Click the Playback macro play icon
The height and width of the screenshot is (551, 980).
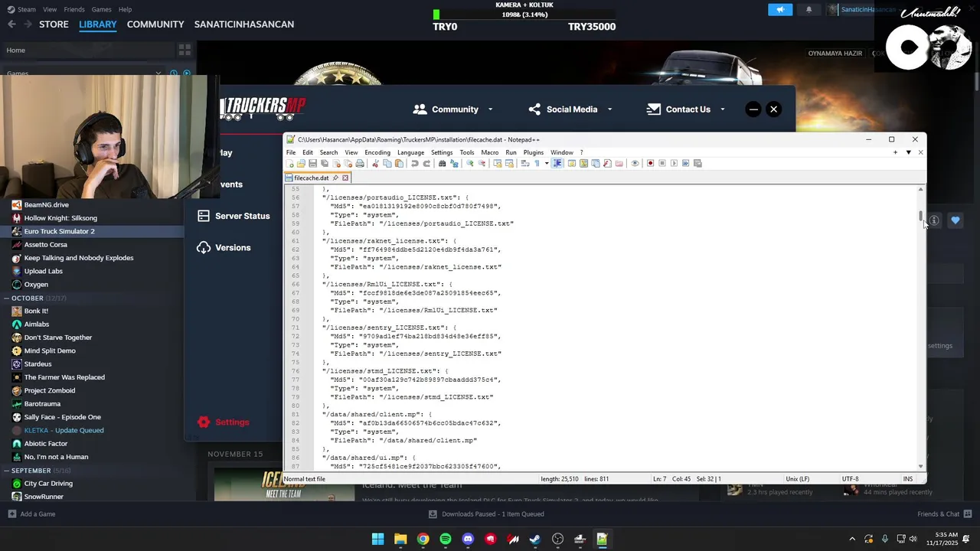coord(674,163)
